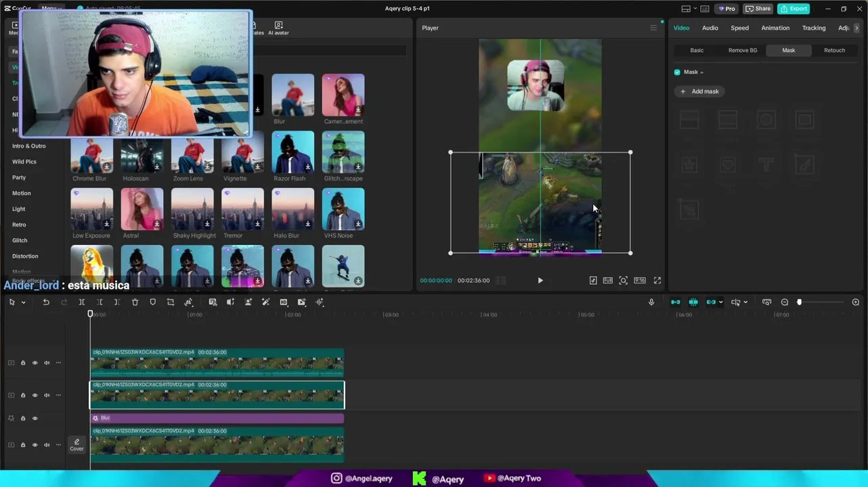Open the Animation tab
Viewport: 868px width, 487px height.
[x=775, y=28]
